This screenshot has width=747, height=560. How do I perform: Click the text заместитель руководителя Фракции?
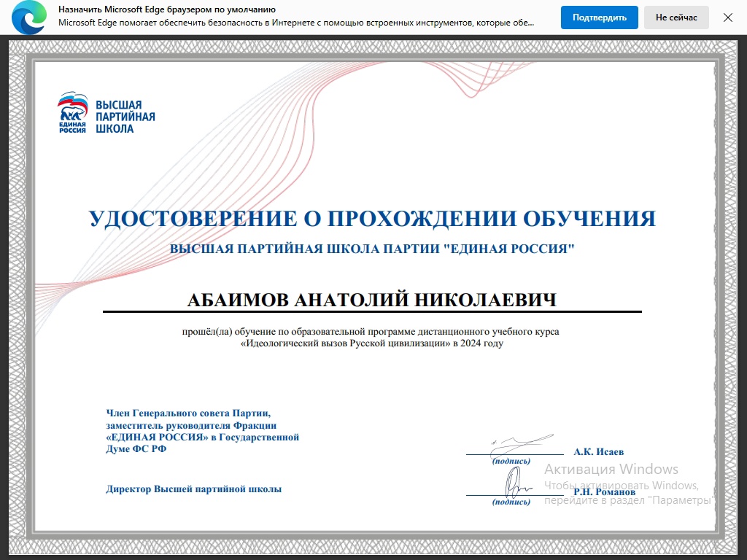click(191, 425)
